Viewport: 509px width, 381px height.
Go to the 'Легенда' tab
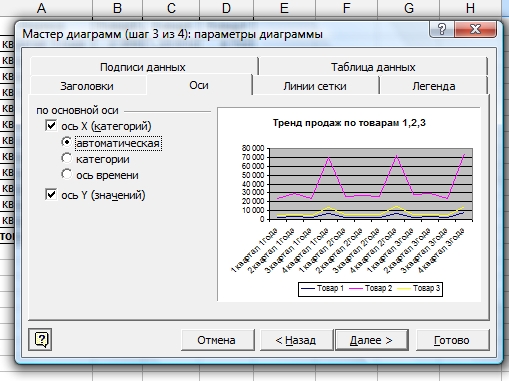[x=433, y=86]
